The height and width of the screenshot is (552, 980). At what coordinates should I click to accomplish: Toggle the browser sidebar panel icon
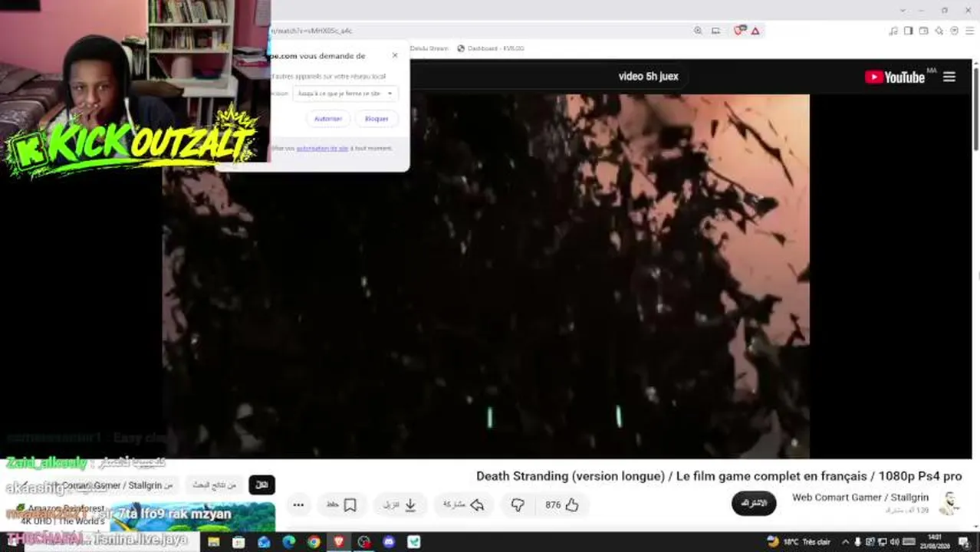point(909,31)
